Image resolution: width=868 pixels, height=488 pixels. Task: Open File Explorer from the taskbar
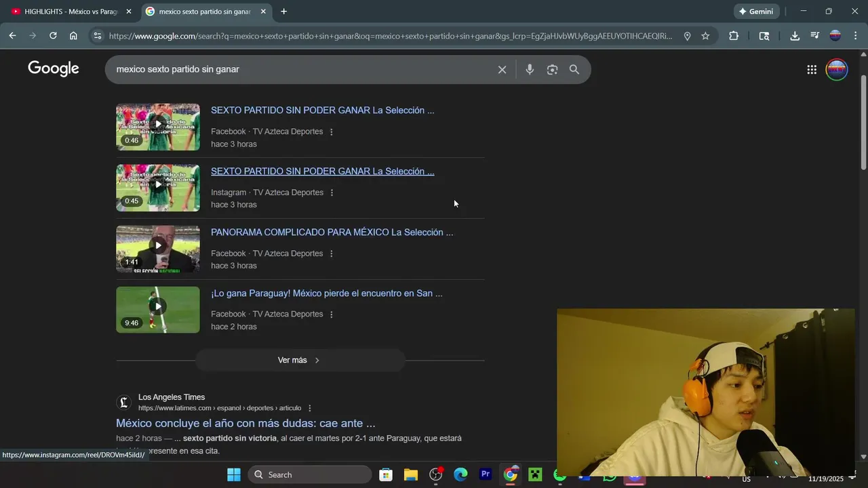point(411,474)
